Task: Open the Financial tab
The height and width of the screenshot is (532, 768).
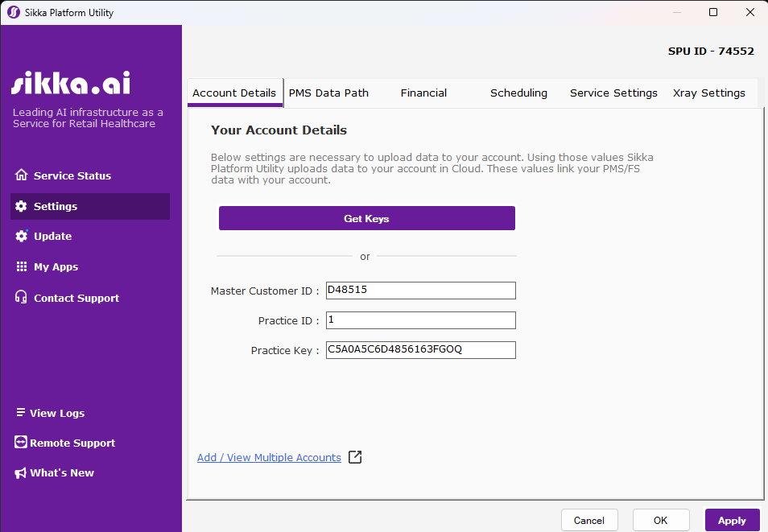Action: point(423,93)
